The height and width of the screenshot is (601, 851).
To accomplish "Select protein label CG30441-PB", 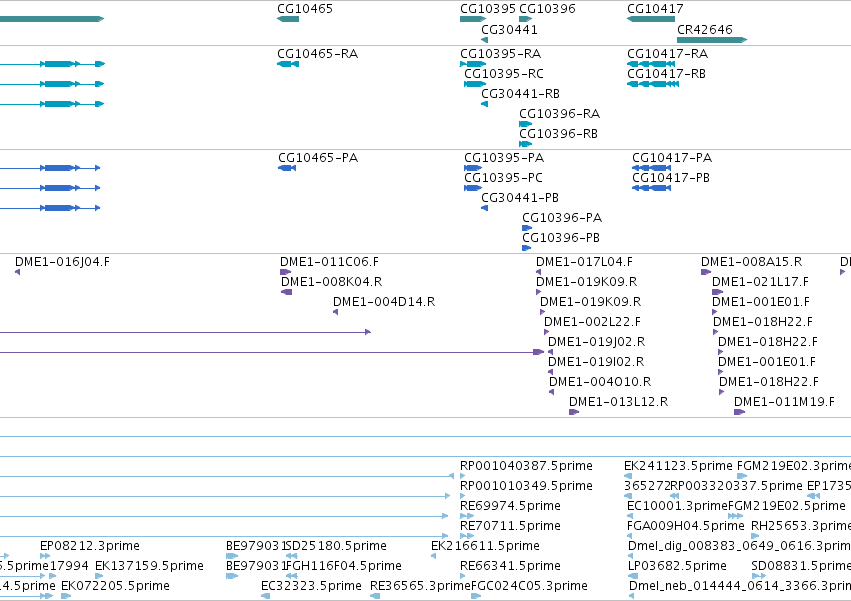I will [520, 198].
